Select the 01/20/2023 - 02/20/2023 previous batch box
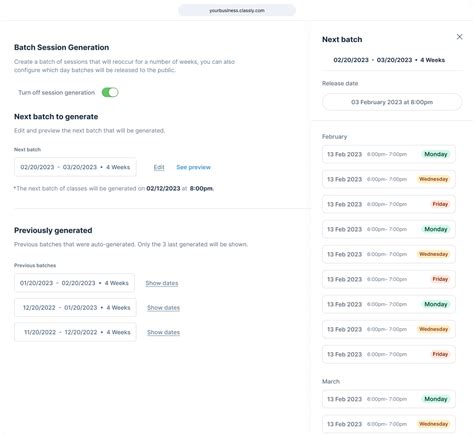474x436 pixels. (74, 283)
